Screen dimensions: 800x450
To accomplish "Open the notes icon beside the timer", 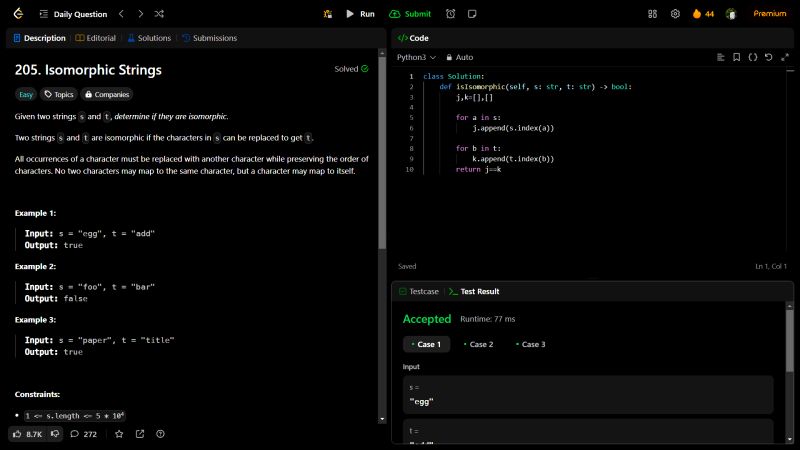I will 472,14.
